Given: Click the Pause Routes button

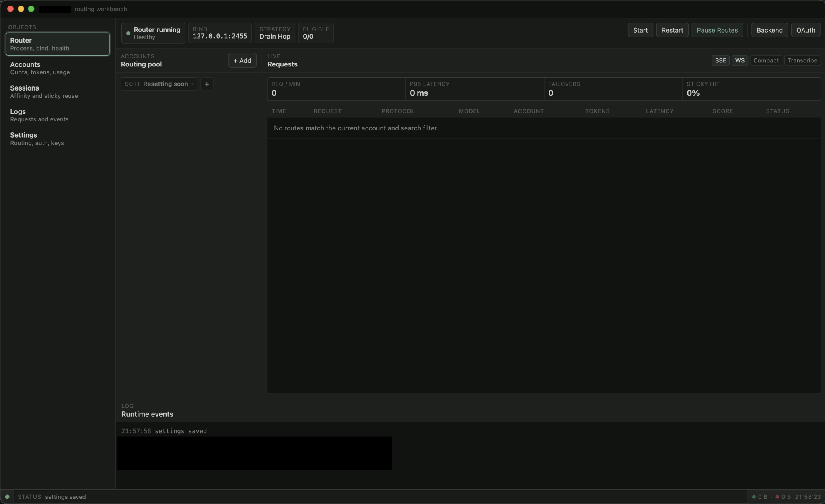Looking at the screenshot, I should [717, 30].
